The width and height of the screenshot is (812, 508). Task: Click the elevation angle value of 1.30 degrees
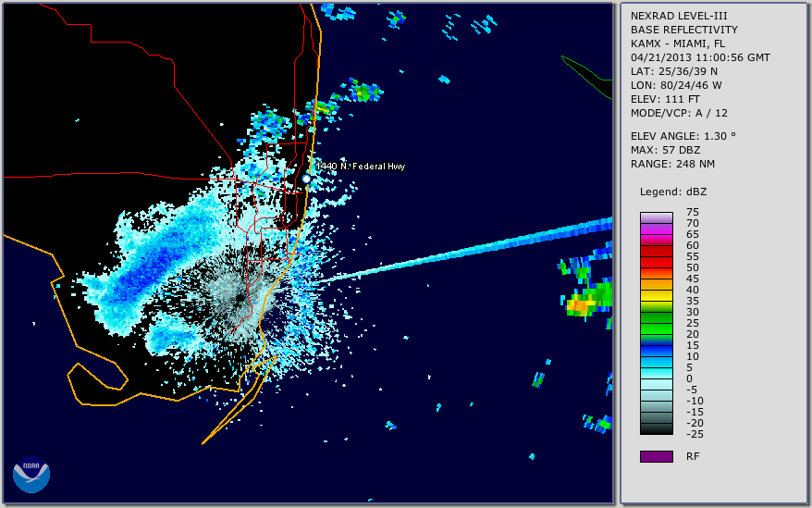click(x=720, y=136)
